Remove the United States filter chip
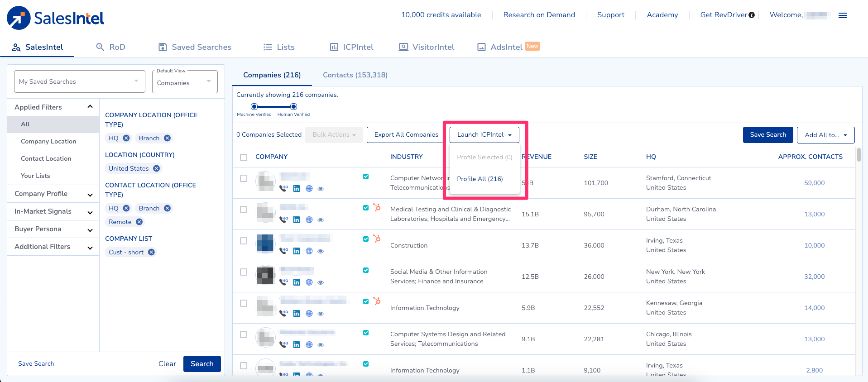Viewport: 868px width, 382px height. [x=157, y=168]
